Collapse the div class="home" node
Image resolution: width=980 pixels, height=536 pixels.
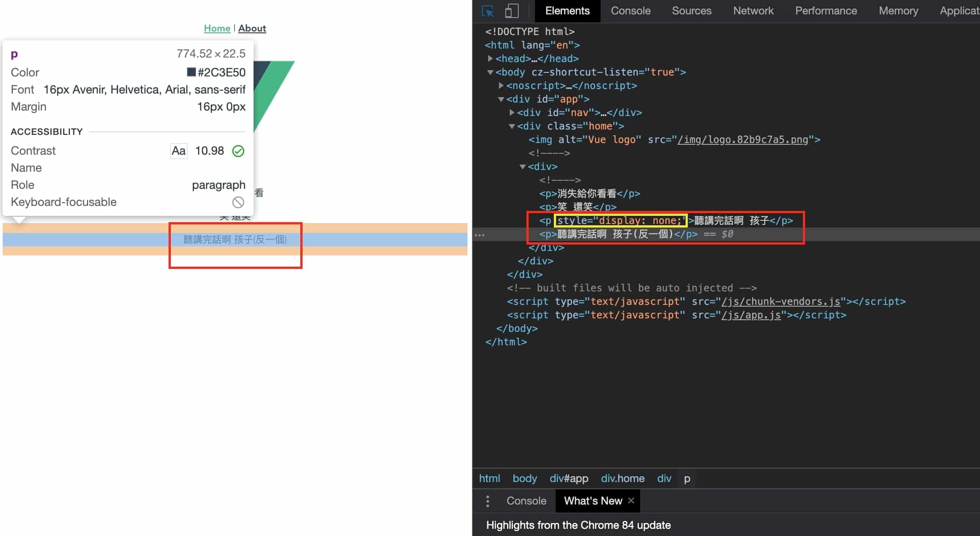(512, 126)
